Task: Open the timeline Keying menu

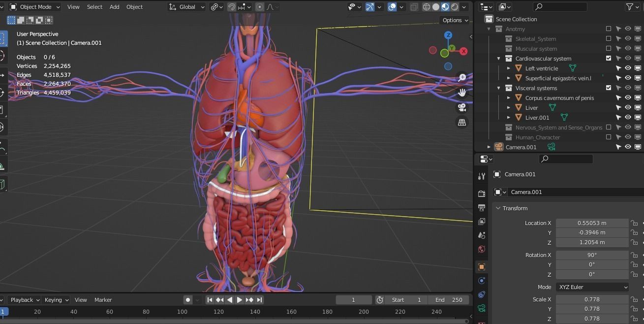Action: coord(57,300)
